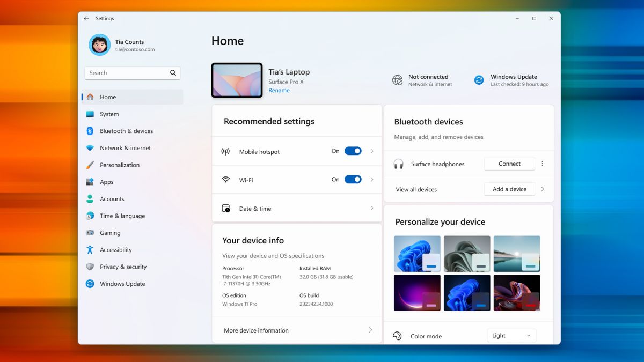Click Rename under Tia's Laptop
The image size is (644, 362).
pyautogui.click(x=279, y=90)
